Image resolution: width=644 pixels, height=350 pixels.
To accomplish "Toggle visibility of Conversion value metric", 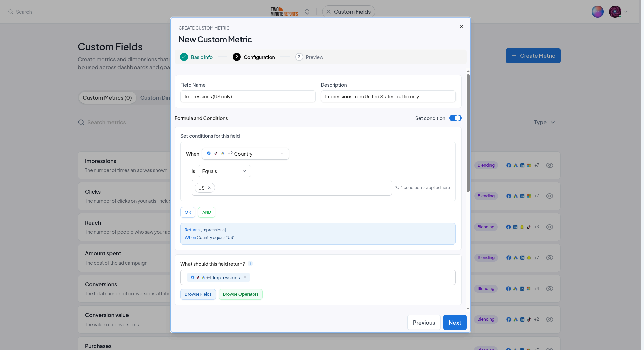I will click(550, 319).
